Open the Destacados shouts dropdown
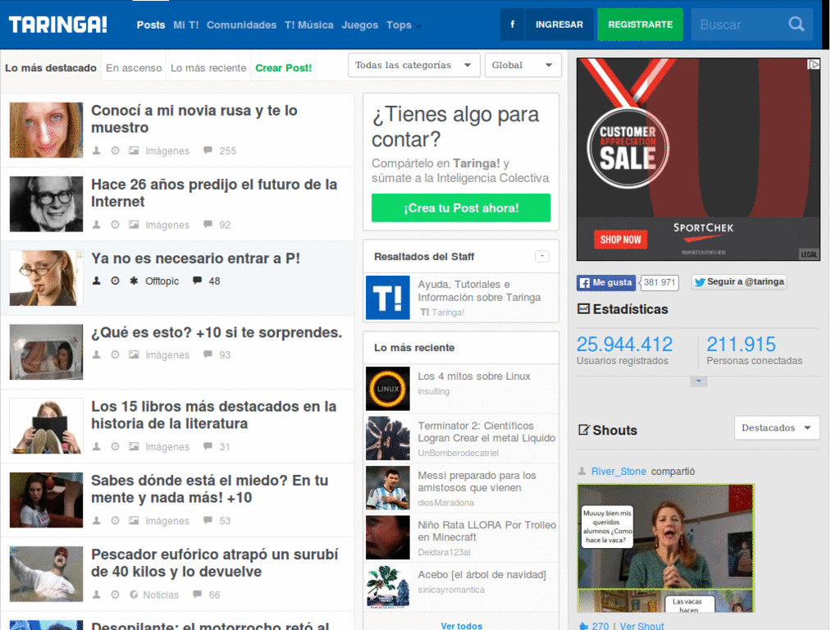840x630 pixels. click(x=777, y=428)
